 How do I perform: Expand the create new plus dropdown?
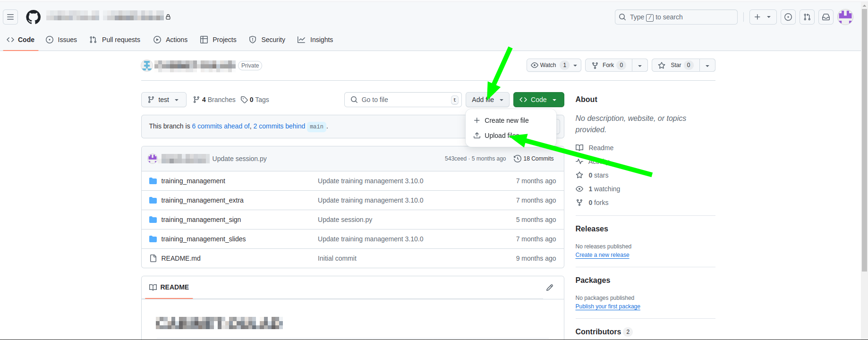(763, 17)
